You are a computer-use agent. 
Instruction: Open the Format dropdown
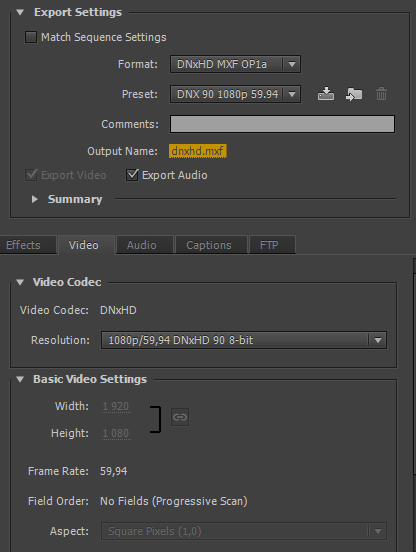235,64
